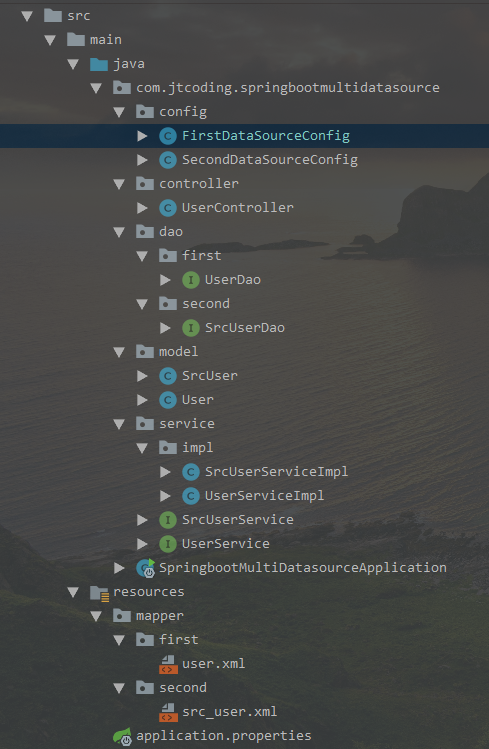Expand the UserController class node
This screenshot has height=749, width=489.
coord(142,208)
